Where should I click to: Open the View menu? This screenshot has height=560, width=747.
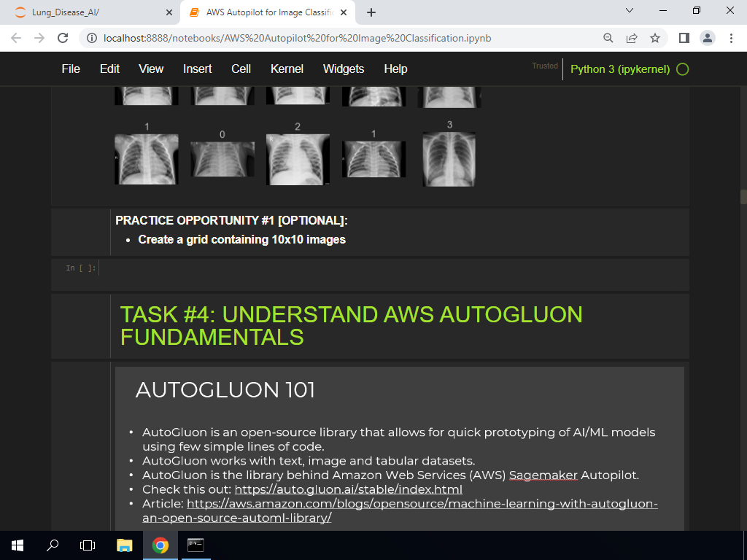point(151,69)
